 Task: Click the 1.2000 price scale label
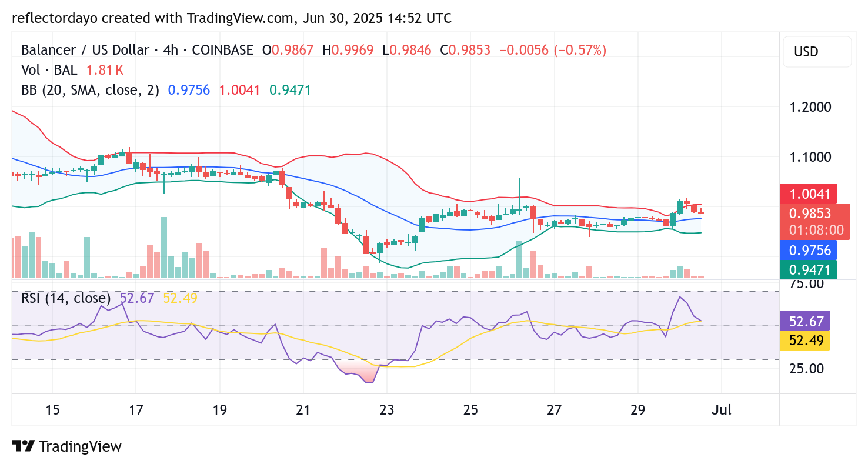coord(810,107)
